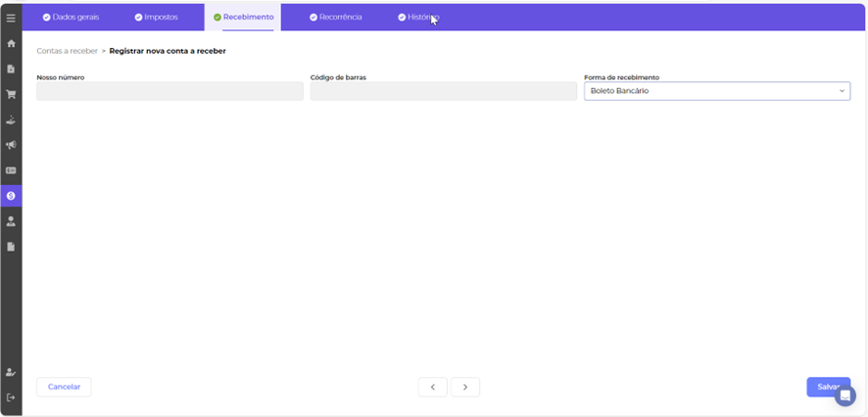868x417 pixels.
Task: Open the user settings icon near sidebar bottom
Action: 11,372
